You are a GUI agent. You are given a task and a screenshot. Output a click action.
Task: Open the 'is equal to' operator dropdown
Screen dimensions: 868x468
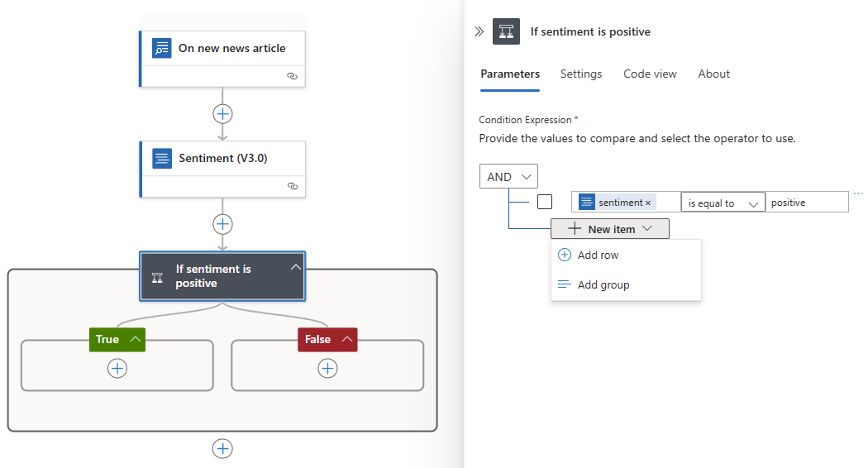(x=723, y=203)
